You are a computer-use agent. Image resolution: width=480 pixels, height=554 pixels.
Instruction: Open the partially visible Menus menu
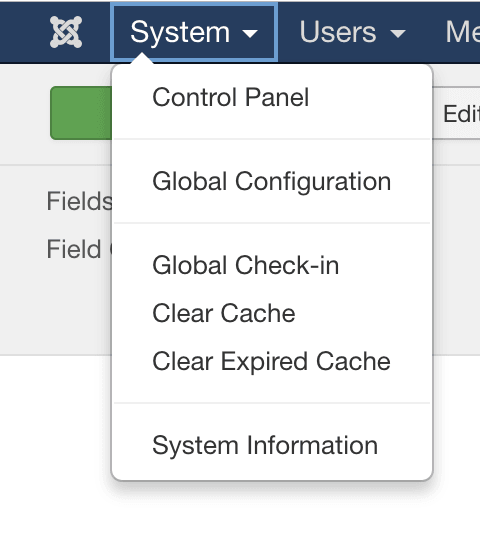coord(462,32)
